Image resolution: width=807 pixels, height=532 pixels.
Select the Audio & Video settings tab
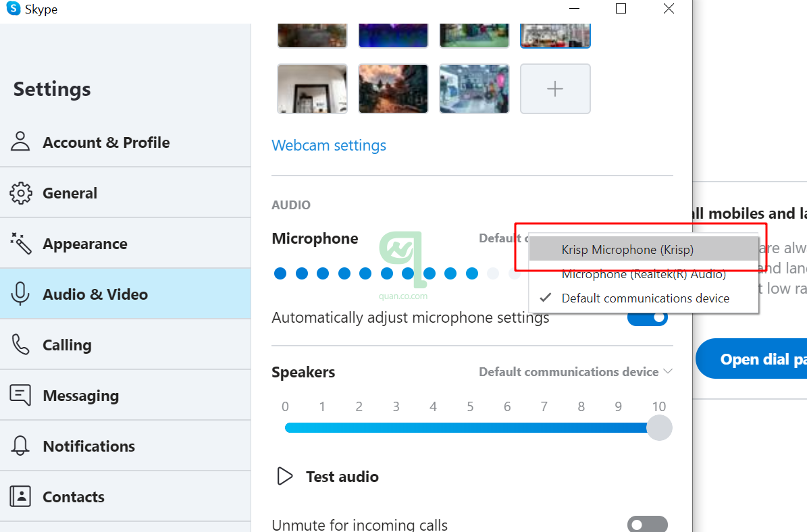pos(126,294)
